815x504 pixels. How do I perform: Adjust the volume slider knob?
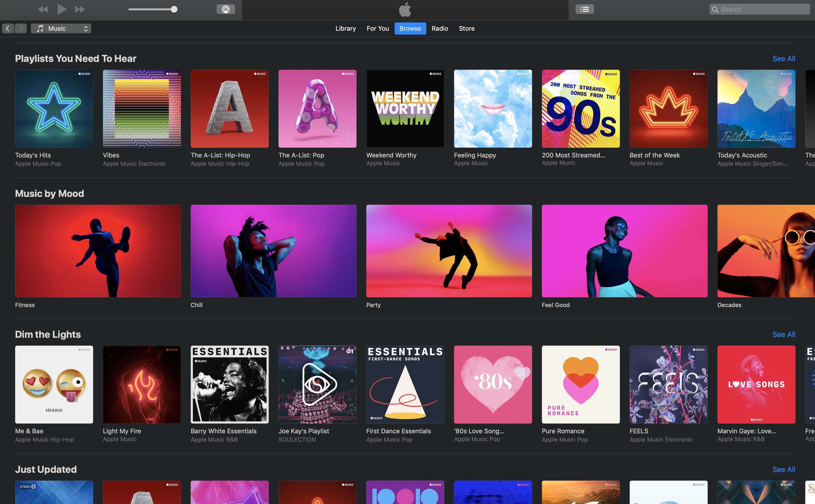click(174, 9)
